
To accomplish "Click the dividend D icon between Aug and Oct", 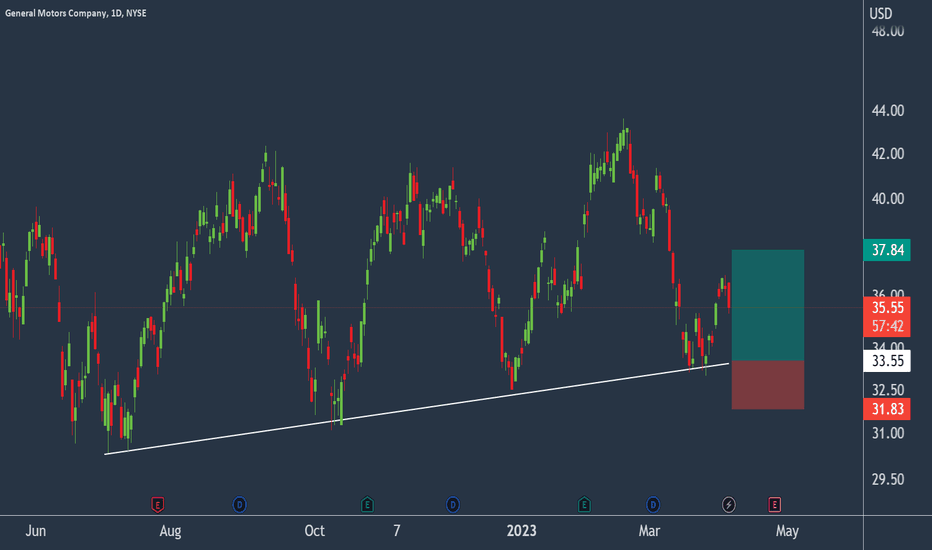I will (240, 505).
